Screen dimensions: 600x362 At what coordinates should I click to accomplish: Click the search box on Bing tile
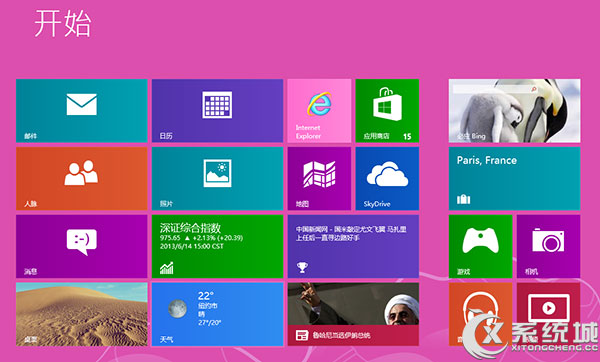coord(496,89)
